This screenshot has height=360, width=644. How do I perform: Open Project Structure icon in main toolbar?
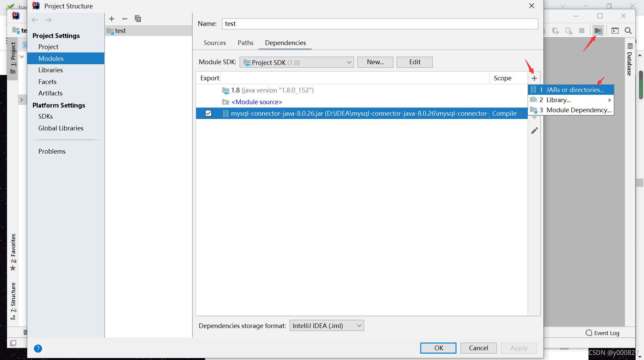point(598,31)
